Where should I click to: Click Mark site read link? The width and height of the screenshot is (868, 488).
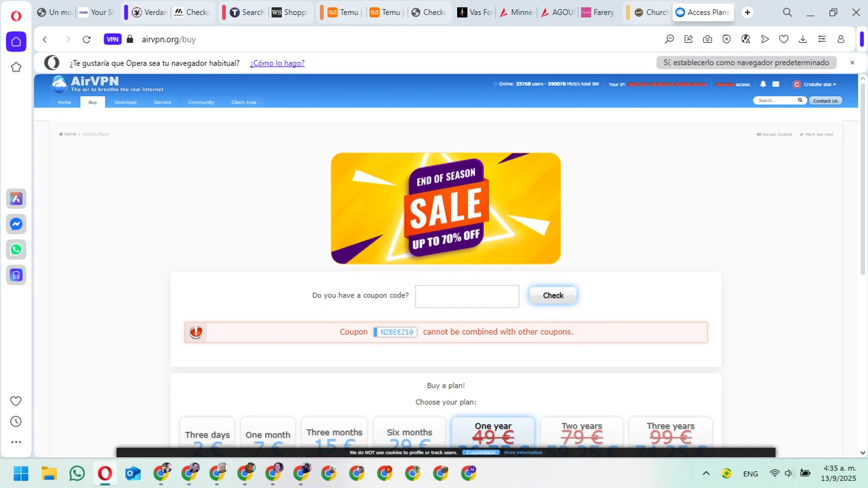tap(816, 134)
